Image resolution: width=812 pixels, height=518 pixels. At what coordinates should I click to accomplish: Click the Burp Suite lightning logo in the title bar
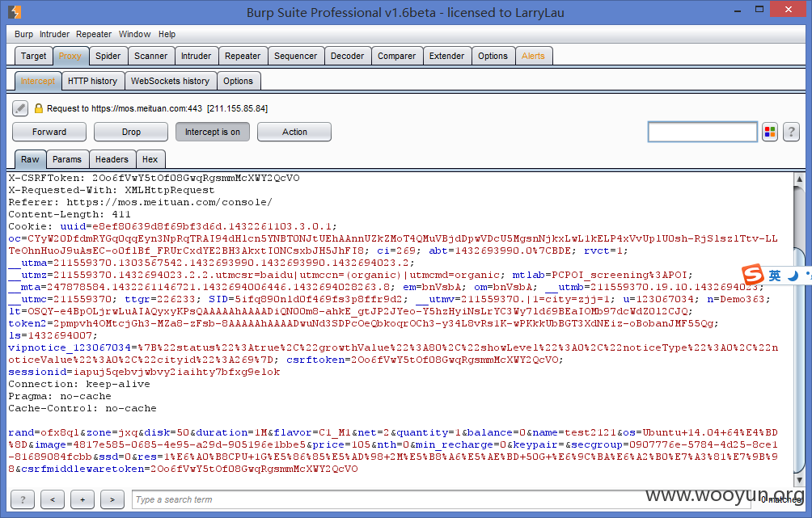[15, 11]
